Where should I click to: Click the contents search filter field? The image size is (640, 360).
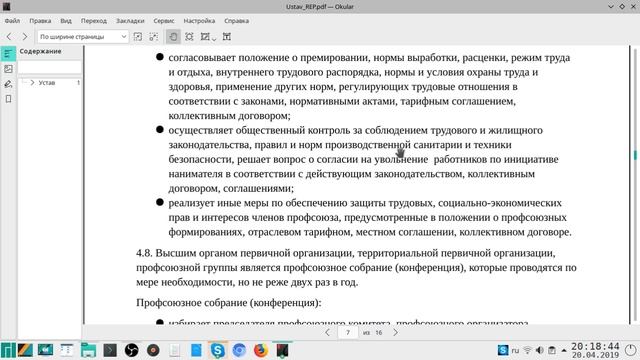coord(49,67)
